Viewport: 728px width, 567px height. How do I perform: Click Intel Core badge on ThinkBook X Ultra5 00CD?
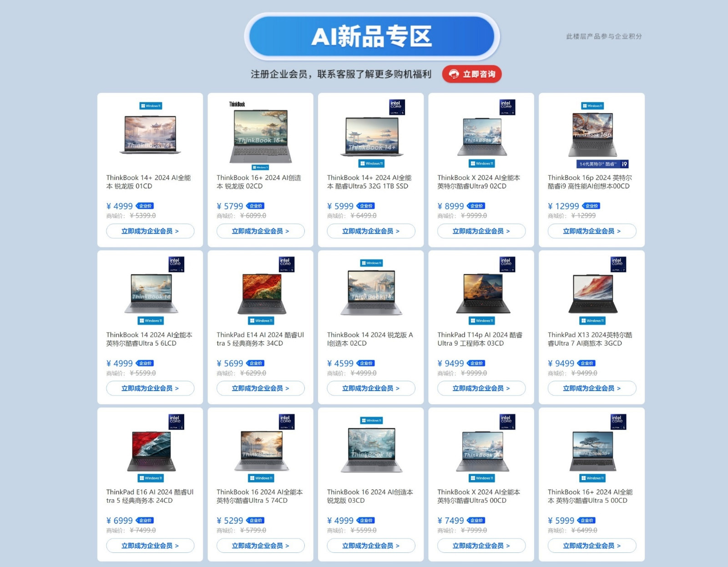(x=507, y=422)
